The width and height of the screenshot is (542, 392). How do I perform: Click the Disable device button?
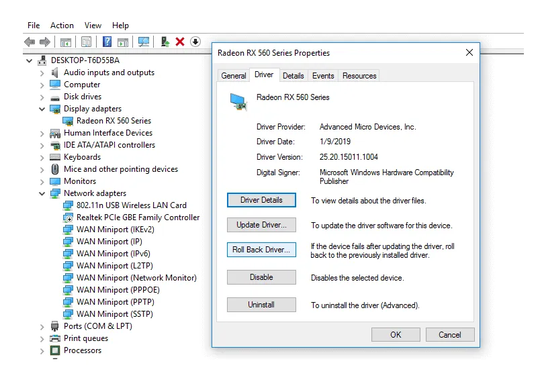click(261, 277)
